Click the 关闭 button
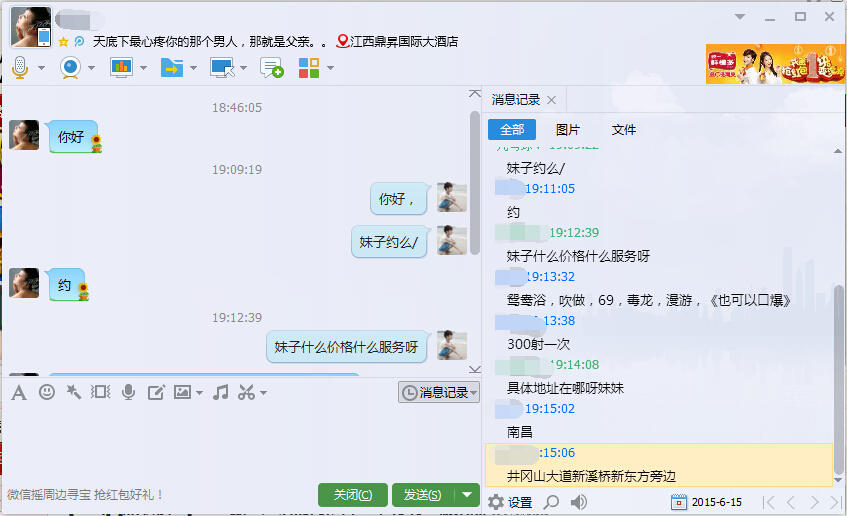Screen dimensions: 847x516 352,495
